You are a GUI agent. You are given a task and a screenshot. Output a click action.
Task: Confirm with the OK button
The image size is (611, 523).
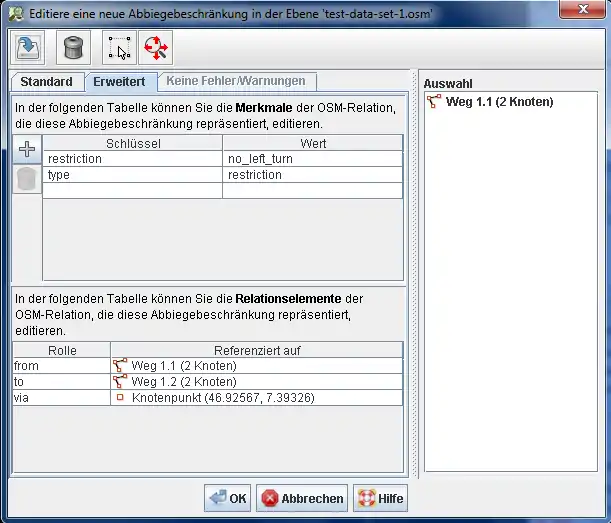[228, 498]
